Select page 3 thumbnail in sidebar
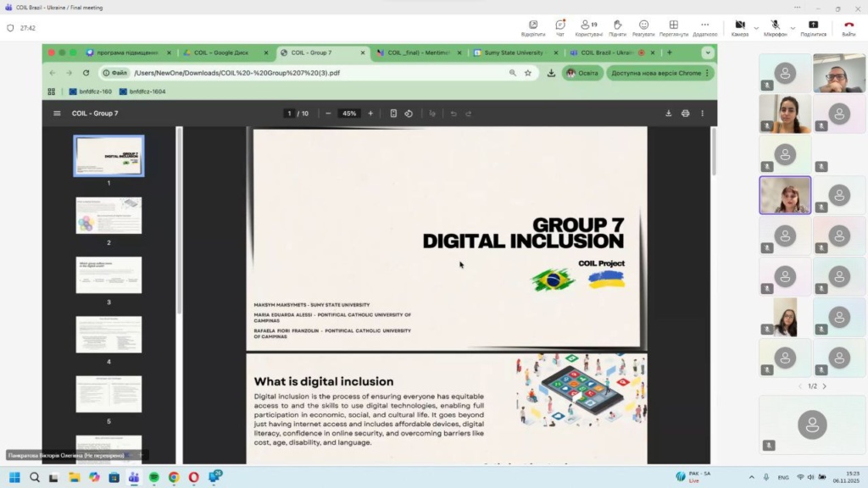This screenshot has height=488, width=868. click(x=108, y=275)
